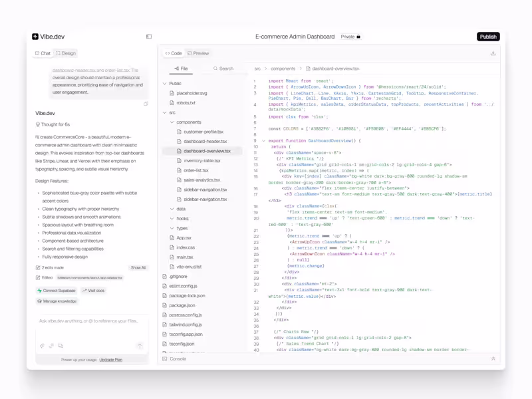Open the Console panel bar
This screenshot has width=532, height=399.
pos(329,358)
